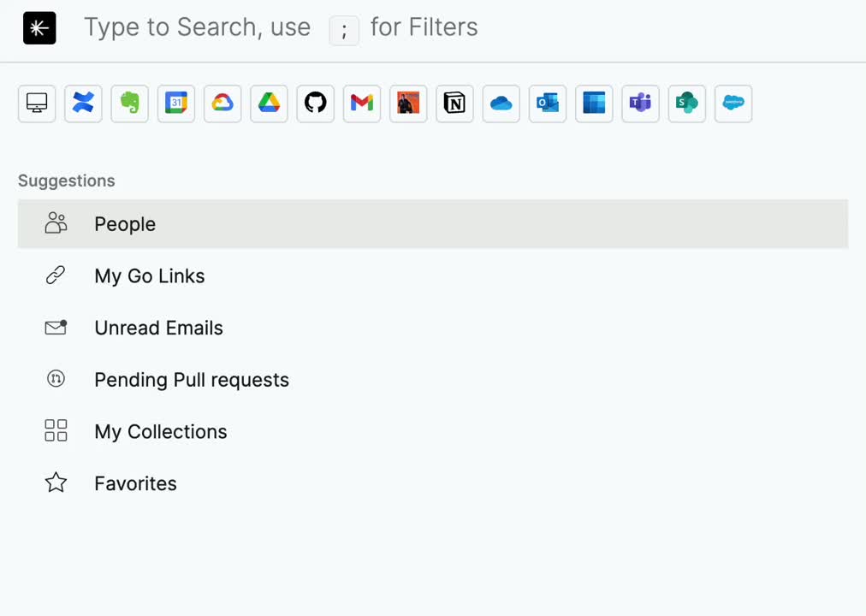Screen dimensions: 866x616
Task: Click the GitHub source icon
Action: tap(315, 104)
